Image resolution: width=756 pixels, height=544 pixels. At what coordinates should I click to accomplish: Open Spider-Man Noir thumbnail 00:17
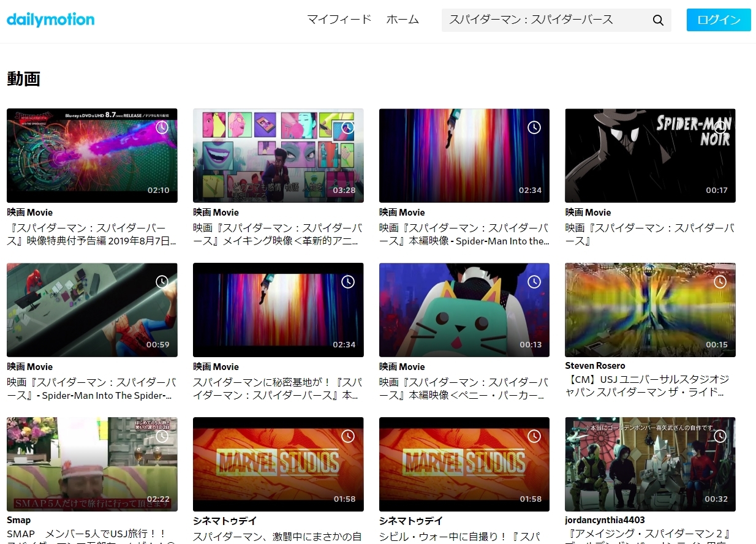(x=650, y=156)
